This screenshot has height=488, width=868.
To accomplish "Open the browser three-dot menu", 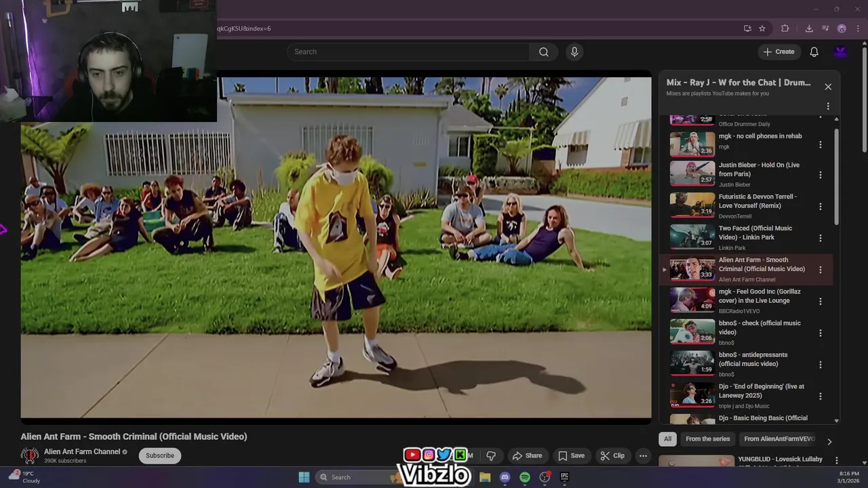I will coord(857,28).
